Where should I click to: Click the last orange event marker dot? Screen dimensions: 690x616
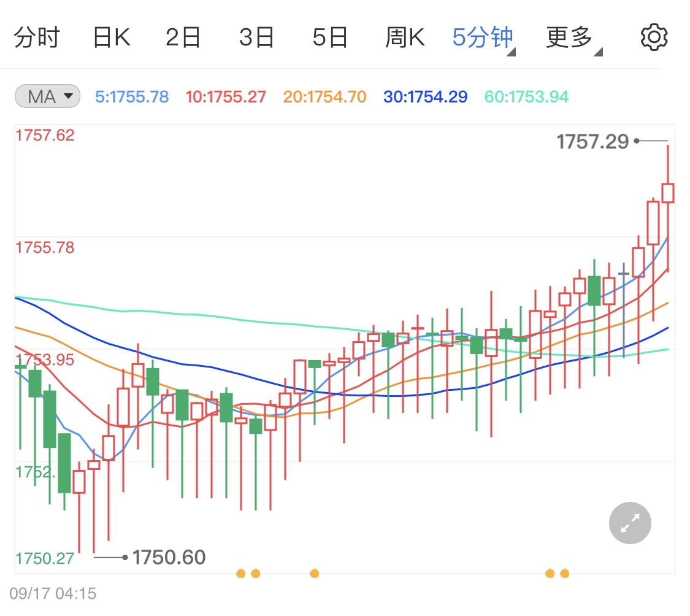tap(565, 573)
